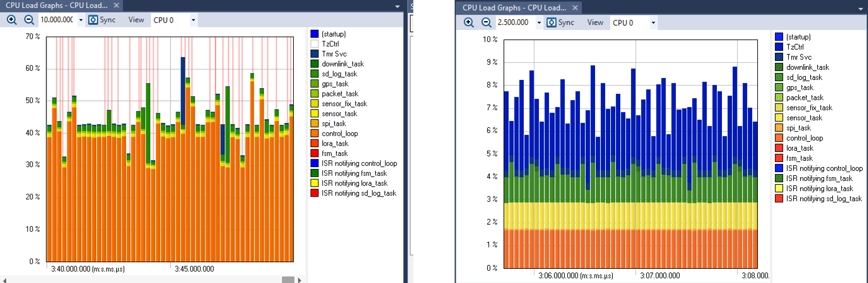
Task: Click the sensor_fix_task swatch in right legend
Action: 779,108
